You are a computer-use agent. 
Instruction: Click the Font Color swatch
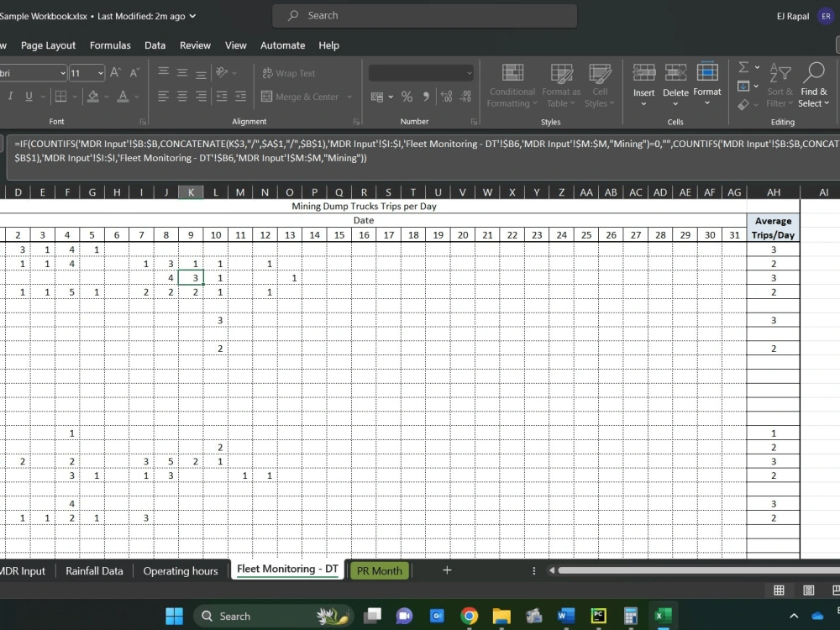(122, 96)
